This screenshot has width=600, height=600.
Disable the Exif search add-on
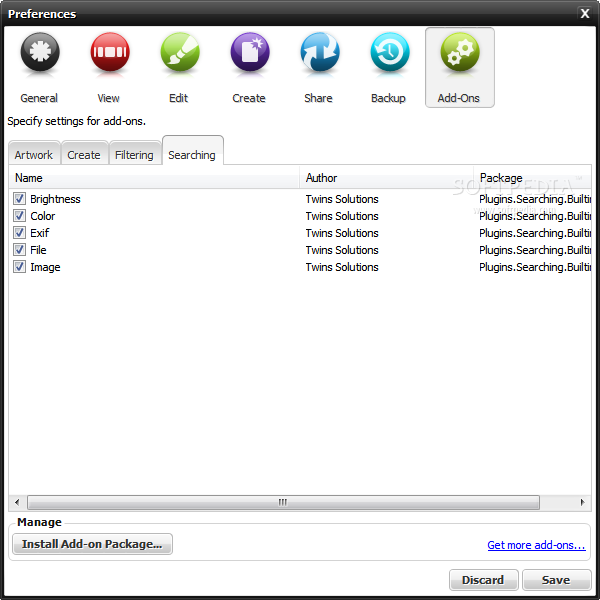pyautogui.click(x=20, y=233)
